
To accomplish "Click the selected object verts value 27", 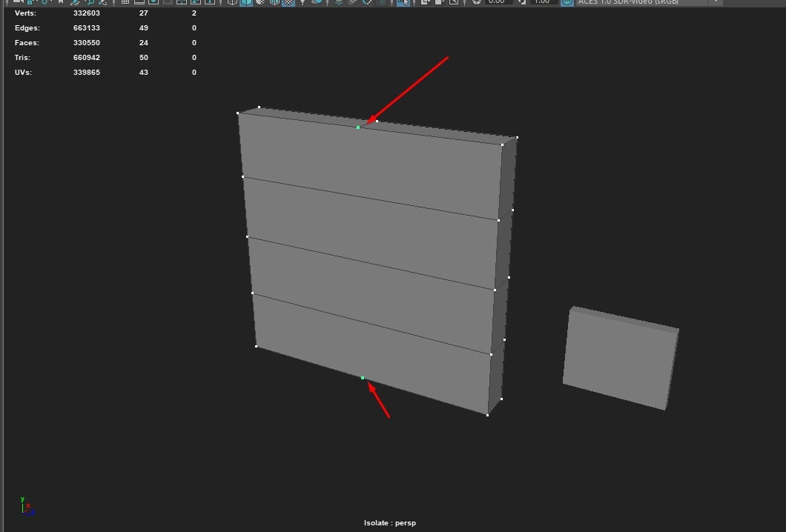I will click(x=143, y=13).
